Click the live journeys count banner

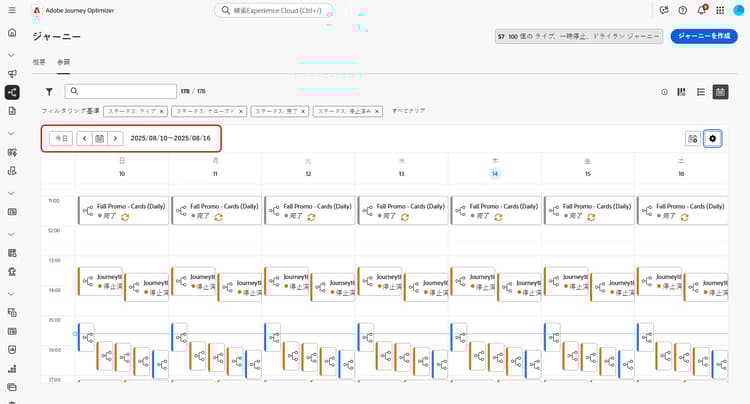click(x=579, y=36)
